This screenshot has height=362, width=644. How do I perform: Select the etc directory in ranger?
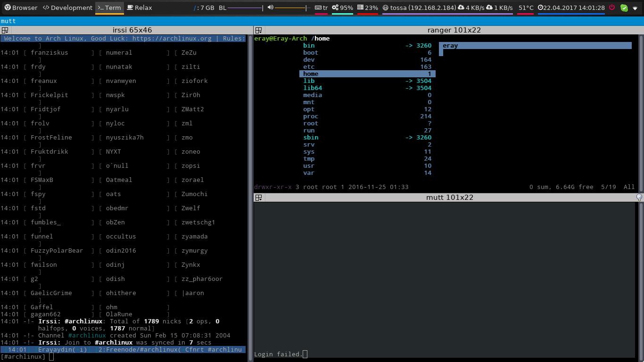pyautogui.click(x=367, y=67)
